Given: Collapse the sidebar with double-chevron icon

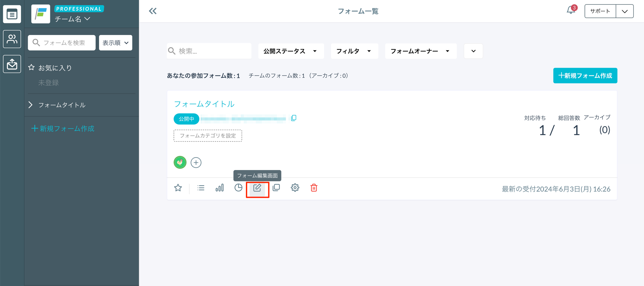Looking at the screenshot, I should click(x=153, y=11).
